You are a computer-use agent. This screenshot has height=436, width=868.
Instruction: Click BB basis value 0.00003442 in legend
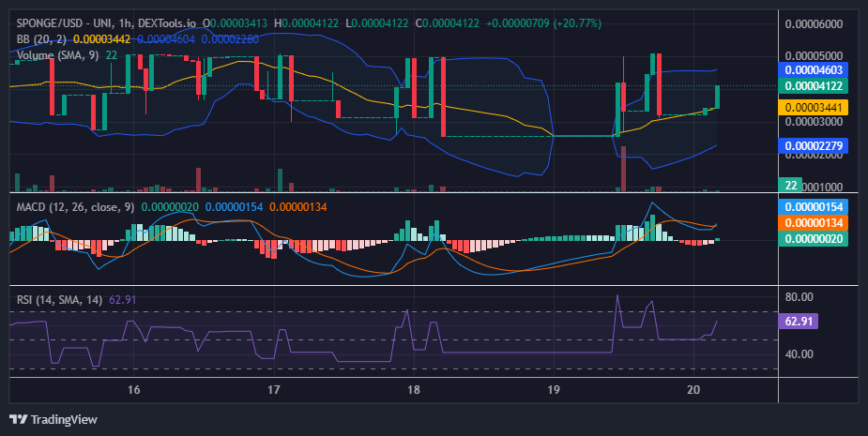102,39
